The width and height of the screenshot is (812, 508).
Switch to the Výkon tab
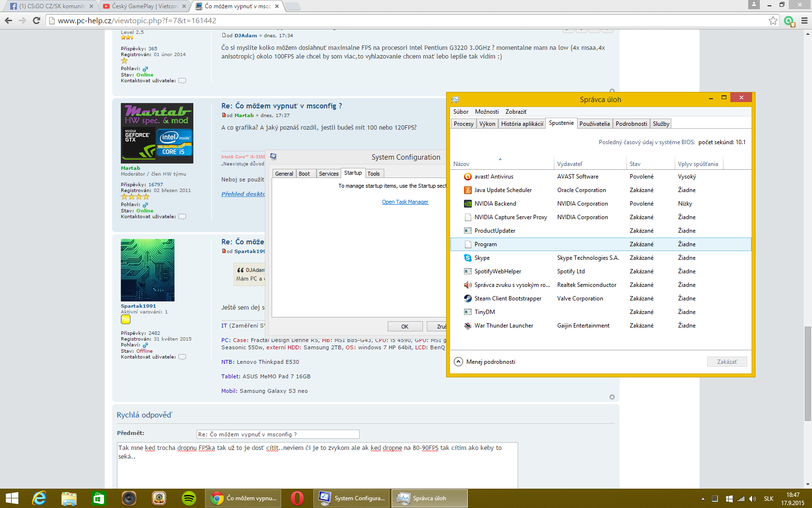pyautogui.click(x=487, y=124)
